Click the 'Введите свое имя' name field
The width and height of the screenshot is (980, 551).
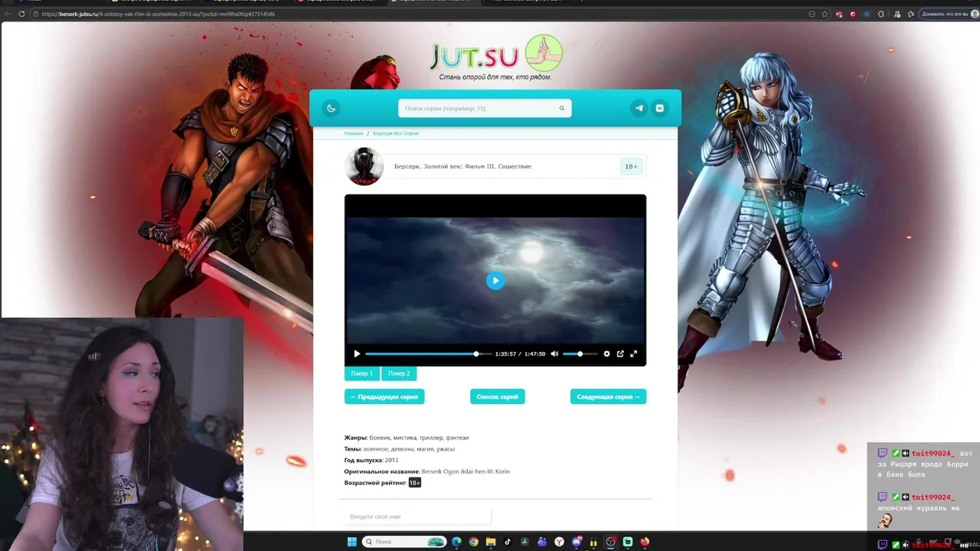[418, 517]
